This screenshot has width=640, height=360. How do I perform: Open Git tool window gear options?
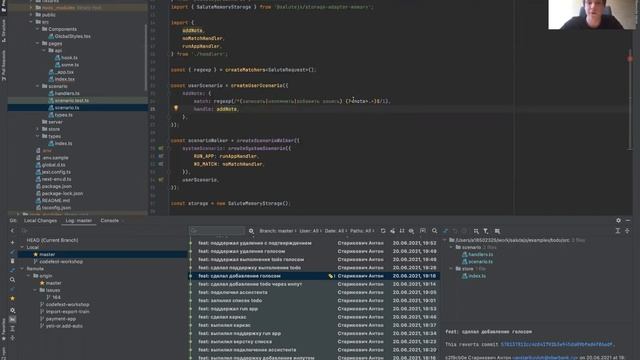pos(618,220)
